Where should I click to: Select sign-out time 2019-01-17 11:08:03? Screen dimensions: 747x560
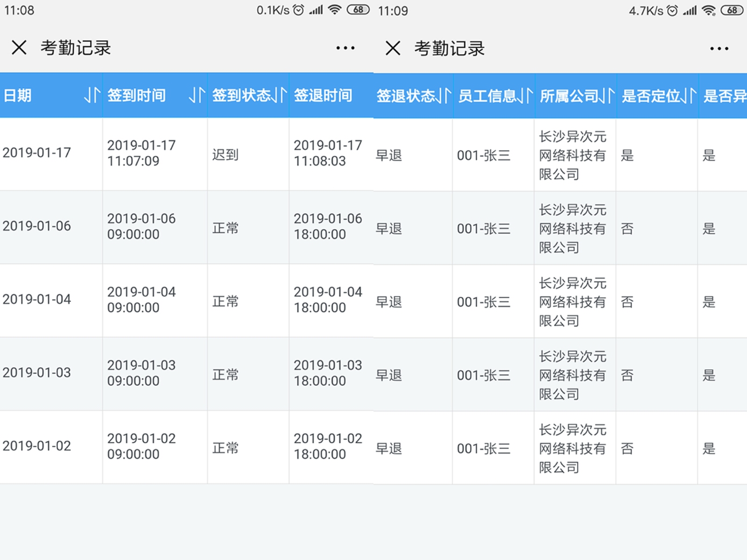point(328,153)
